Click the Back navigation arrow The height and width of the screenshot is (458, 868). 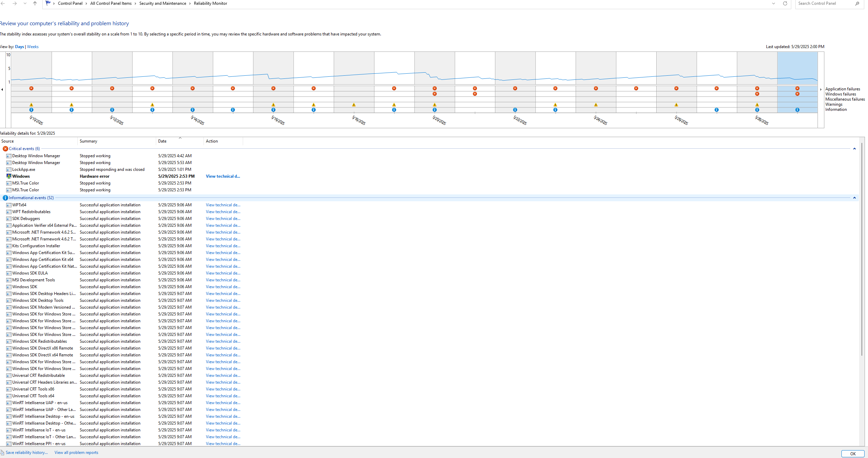3,3
